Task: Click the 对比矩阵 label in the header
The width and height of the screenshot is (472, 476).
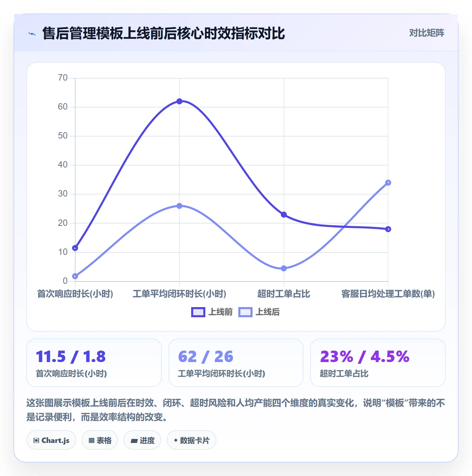Action: (x=426, y=33)
